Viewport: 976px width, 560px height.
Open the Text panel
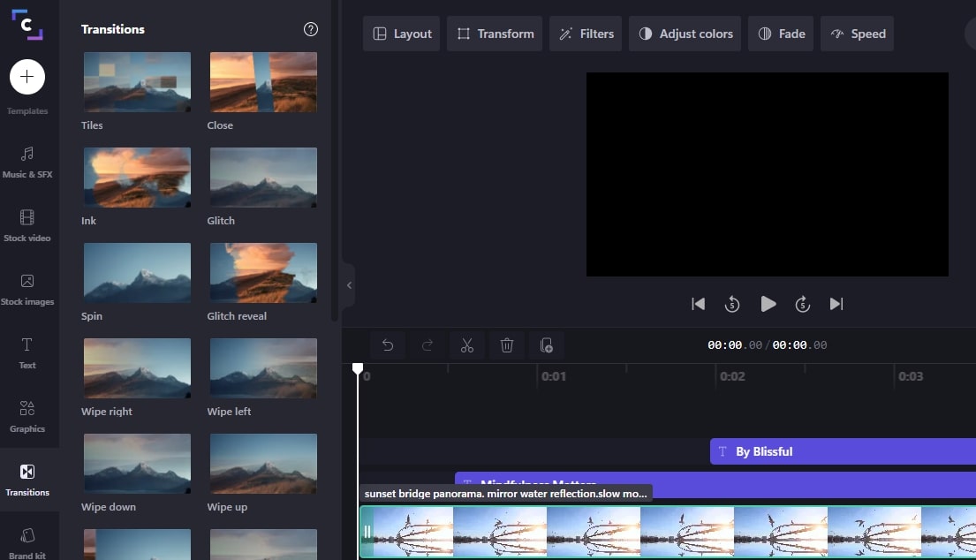point(28,352)
